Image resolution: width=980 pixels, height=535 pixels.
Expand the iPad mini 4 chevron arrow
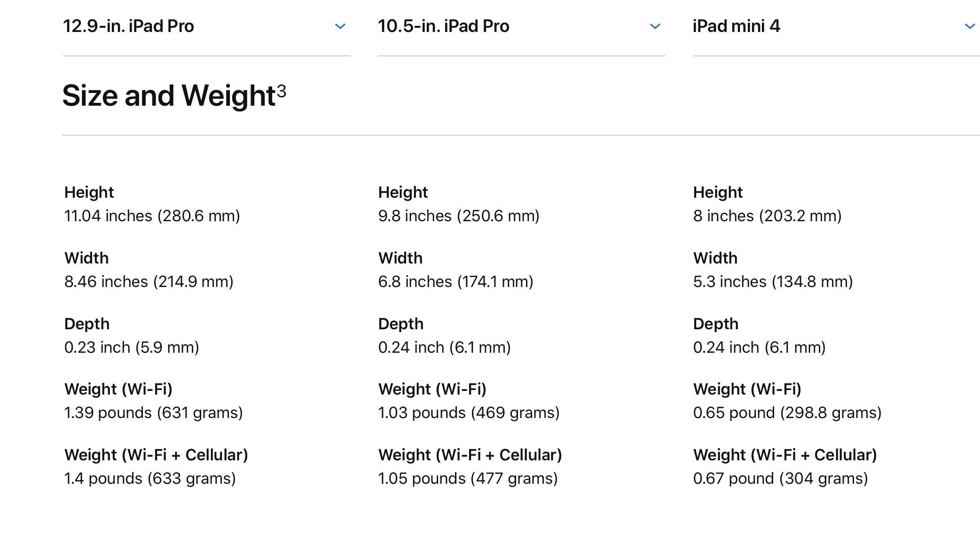pos(970,26)
